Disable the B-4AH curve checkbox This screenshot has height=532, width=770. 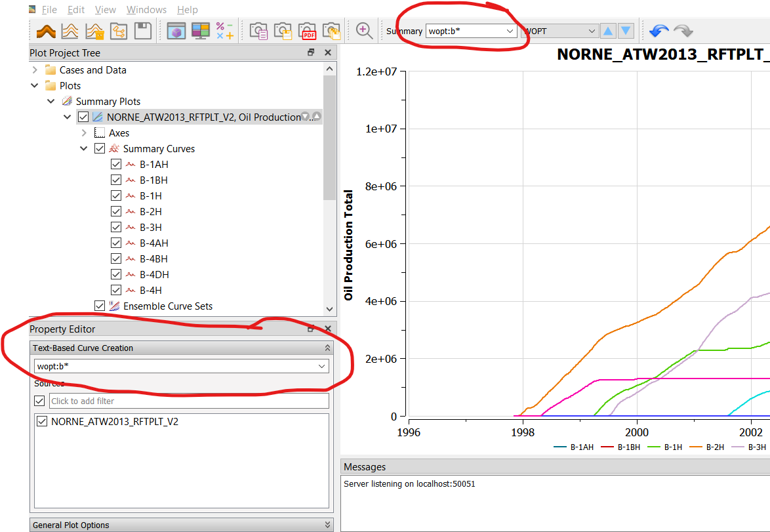(x=116, y=243)
